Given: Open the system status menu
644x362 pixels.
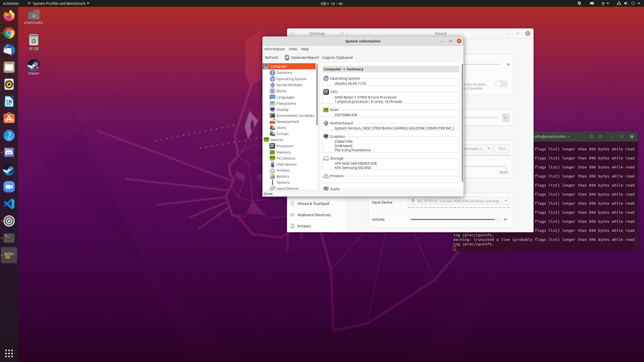Looking at the screenshot, I should pos(628,4).
